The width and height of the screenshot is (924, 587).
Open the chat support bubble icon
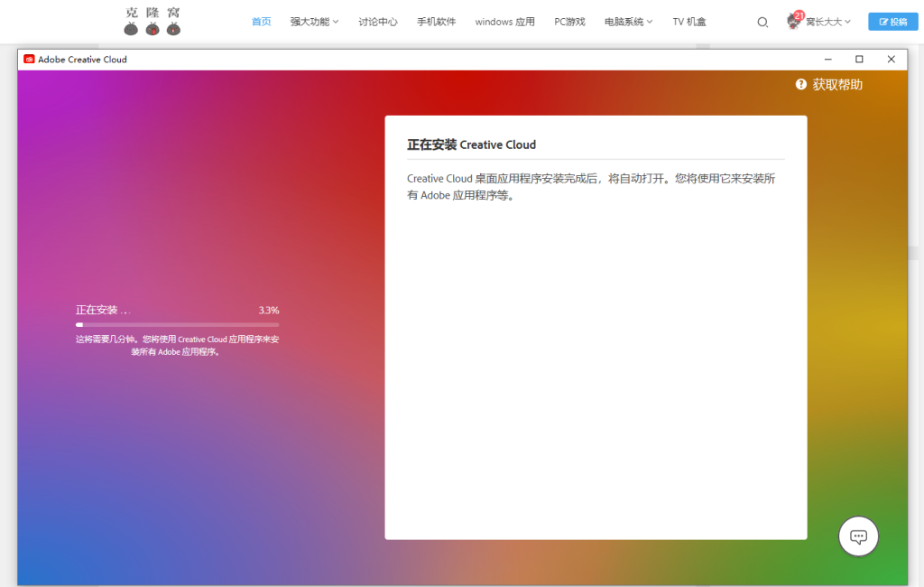[858, 536]
